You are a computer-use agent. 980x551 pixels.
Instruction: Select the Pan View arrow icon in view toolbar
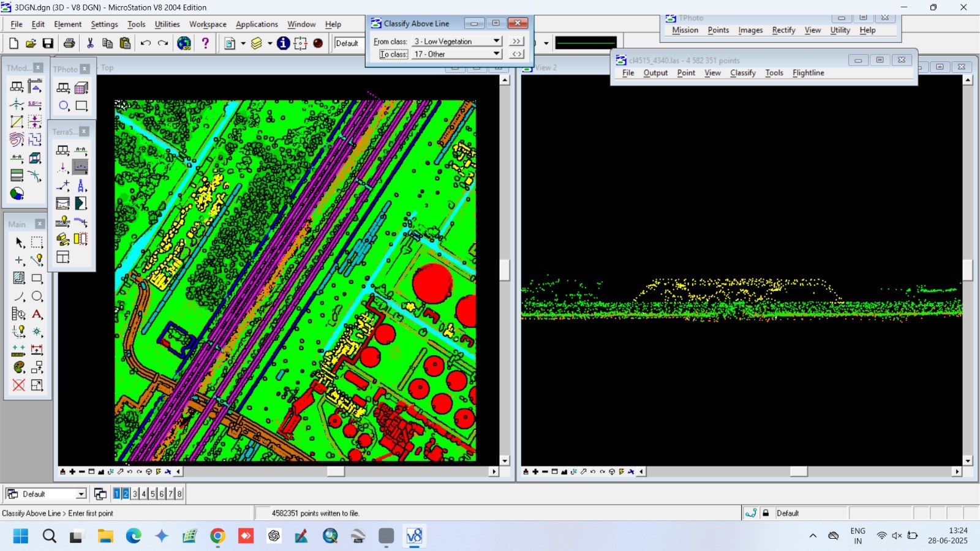(x=119, y=471)
